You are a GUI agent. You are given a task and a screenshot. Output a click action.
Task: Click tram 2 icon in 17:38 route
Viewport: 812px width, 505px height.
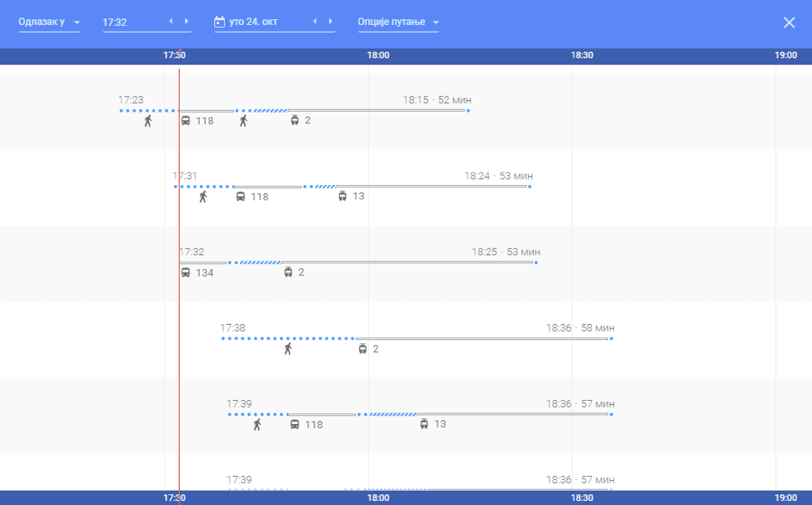click(362, 349)
